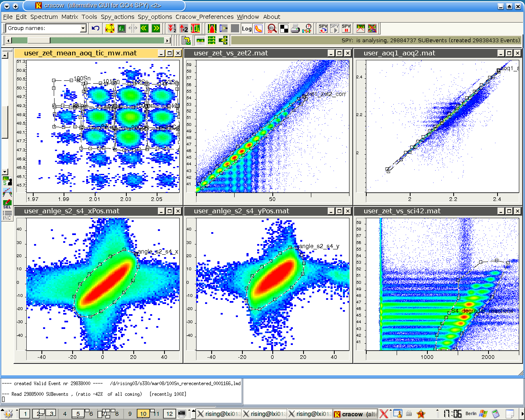Click the left sidebar scroll-up arrow
The height and width of the screenshot is (420, 525).
pos(5,55)
